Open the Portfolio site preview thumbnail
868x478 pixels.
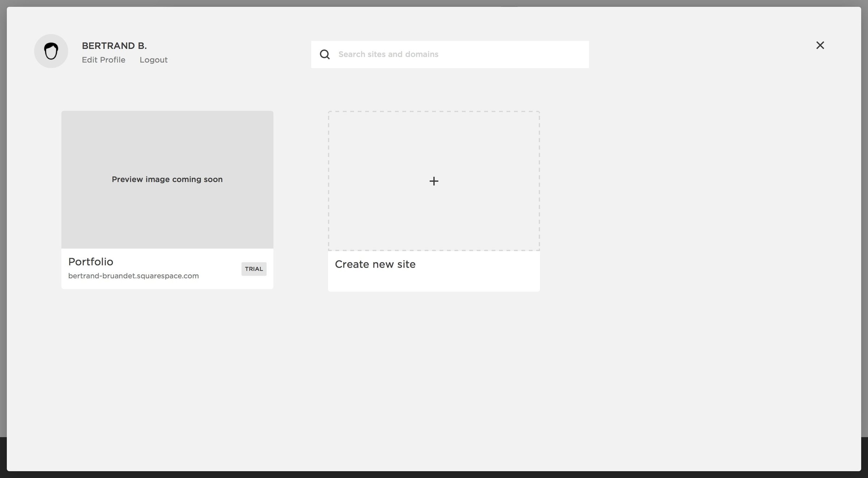[x=167, y=180]
